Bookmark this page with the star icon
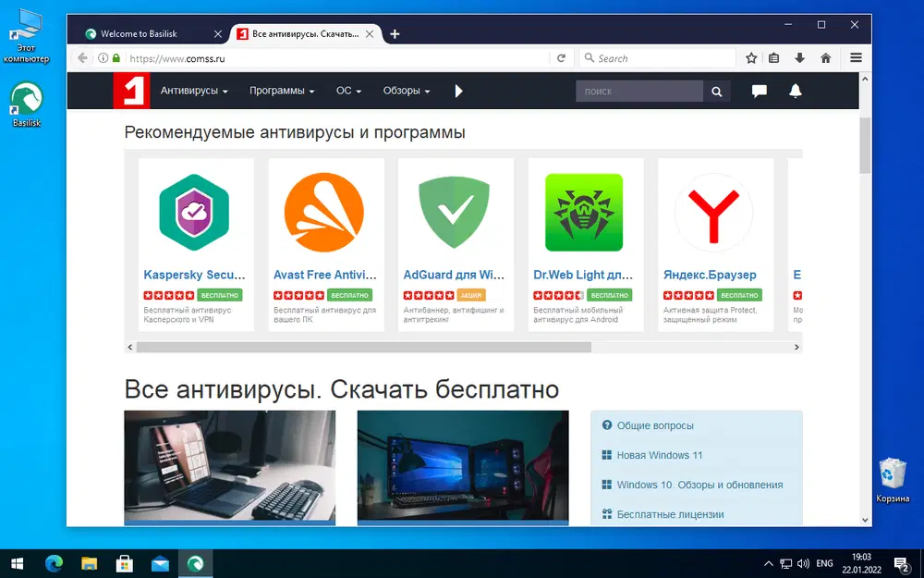 750,57
